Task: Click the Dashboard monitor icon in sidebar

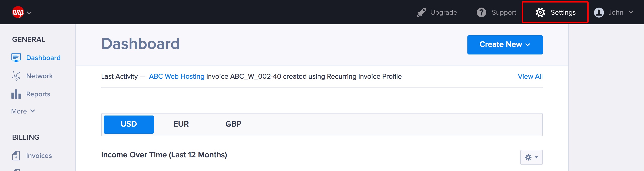Action: click(x=16, y=58)
